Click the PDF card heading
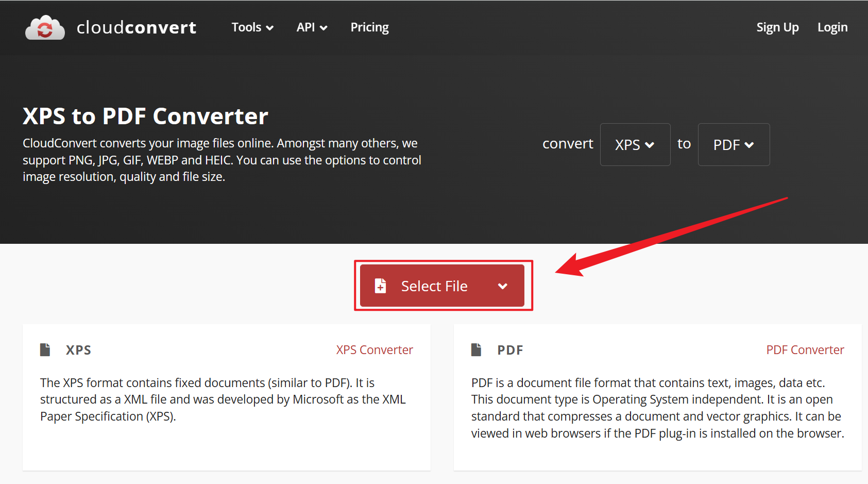This screenshot has height=484, width=868. point(510,350)
